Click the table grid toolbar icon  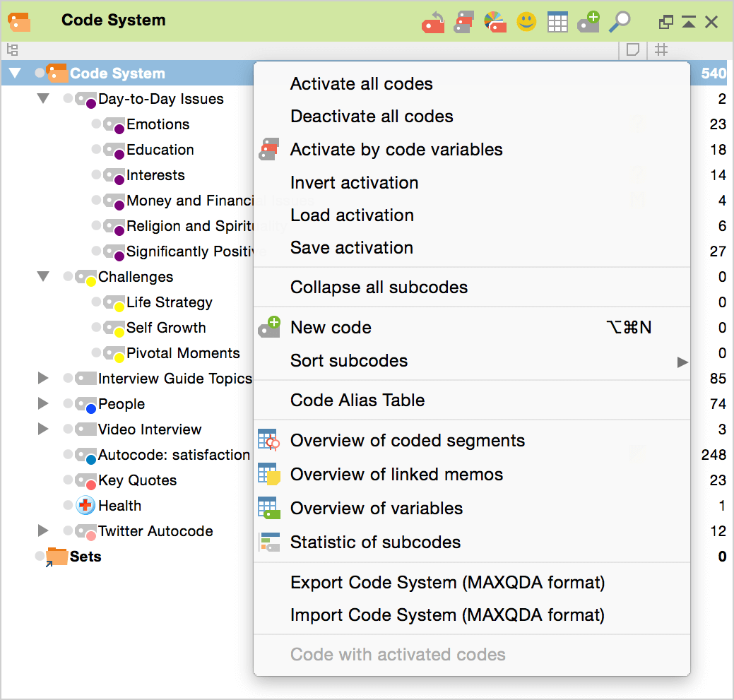coord(557,23)
